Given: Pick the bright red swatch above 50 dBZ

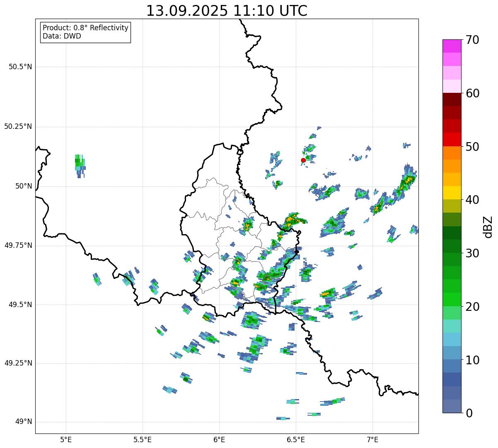Looking at the screenshot, I should [x=452, y=140].
